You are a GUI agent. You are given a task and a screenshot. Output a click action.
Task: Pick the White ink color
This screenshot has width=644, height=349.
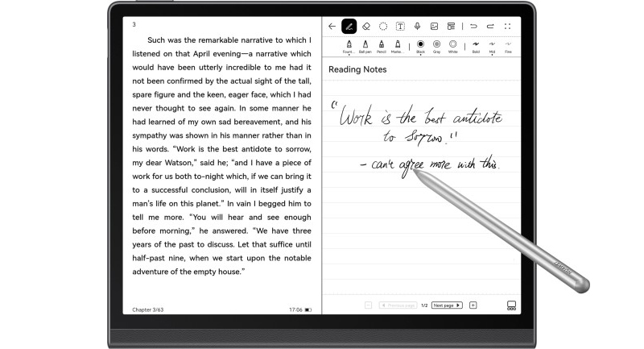point(452,45)
